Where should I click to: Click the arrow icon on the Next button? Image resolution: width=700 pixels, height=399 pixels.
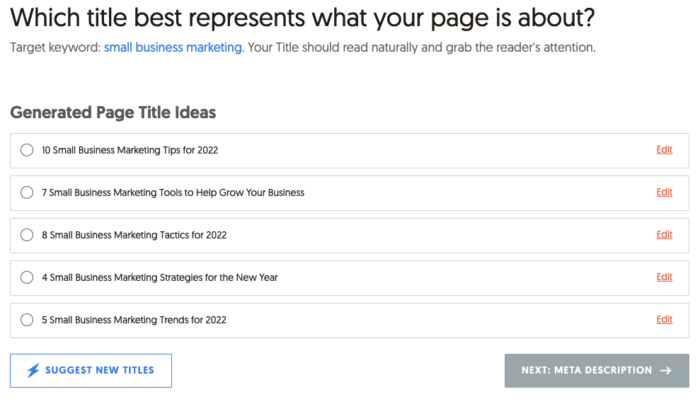click(666, 370)
